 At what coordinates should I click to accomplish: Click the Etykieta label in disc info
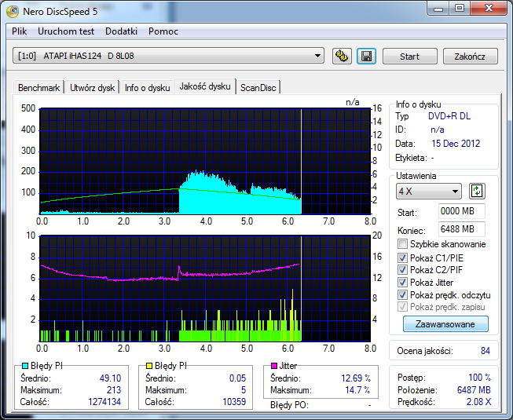(x=411, y=158)
